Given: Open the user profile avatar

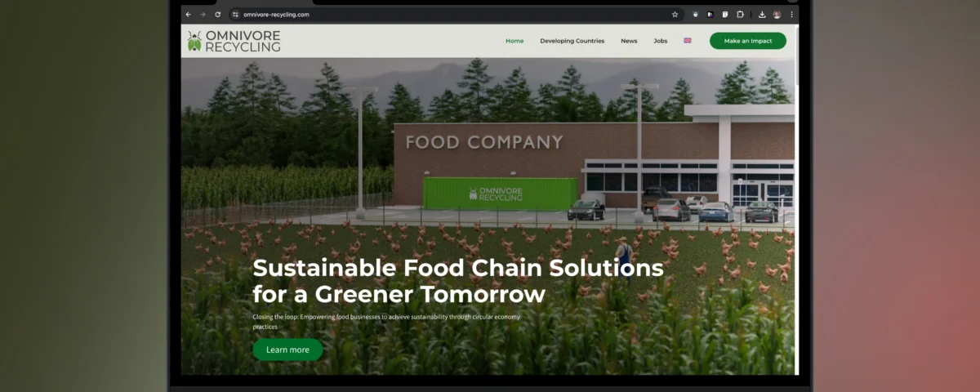Looking at the screenshot, I should (777, 14).
